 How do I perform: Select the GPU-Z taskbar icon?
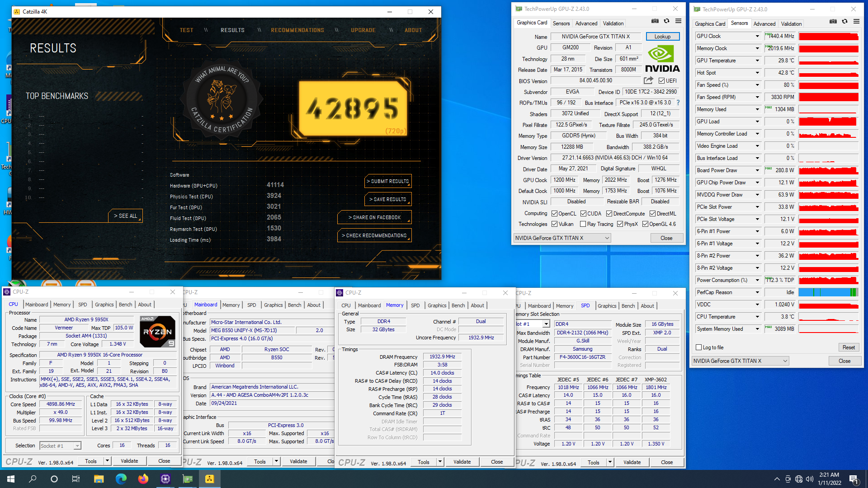(187, 479)
